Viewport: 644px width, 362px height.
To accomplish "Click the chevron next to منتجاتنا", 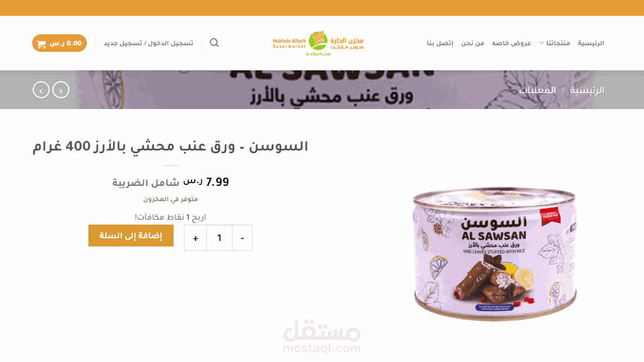I will pyautogui.click(x=541, y=43).
